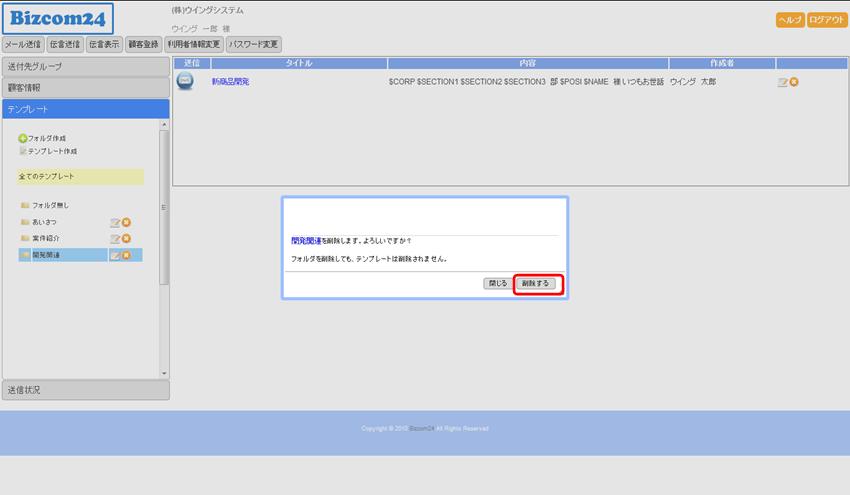
Task: Click the delete icon next to 案件紹介 folder
Action: point(127,238)
